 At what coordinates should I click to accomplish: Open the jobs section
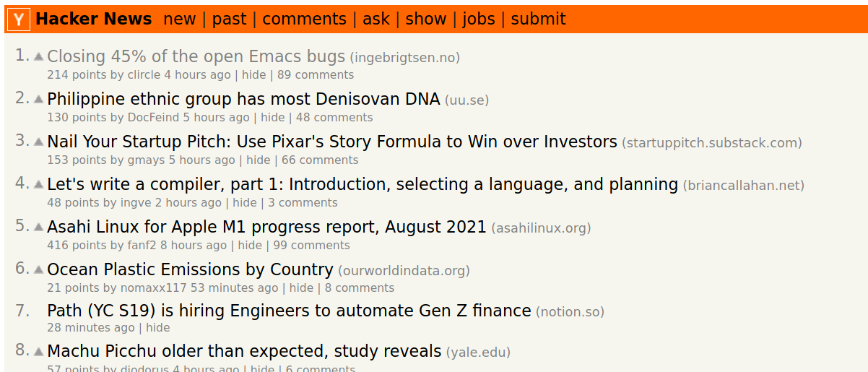479,20
